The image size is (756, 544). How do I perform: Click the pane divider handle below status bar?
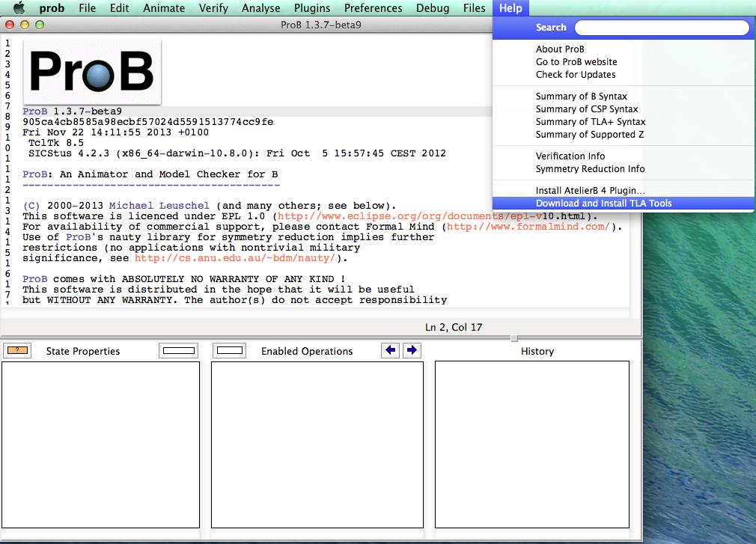pos(513,338)
